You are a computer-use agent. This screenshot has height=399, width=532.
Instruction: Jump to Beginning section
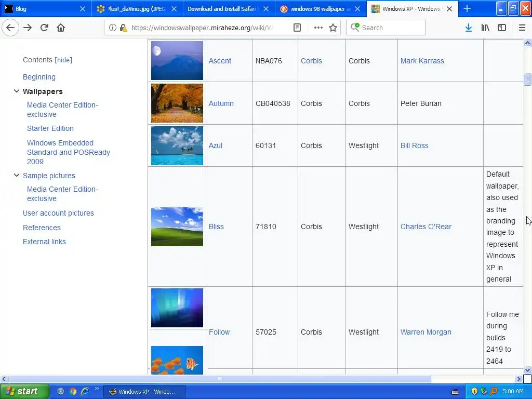click(x=39, y=77)
